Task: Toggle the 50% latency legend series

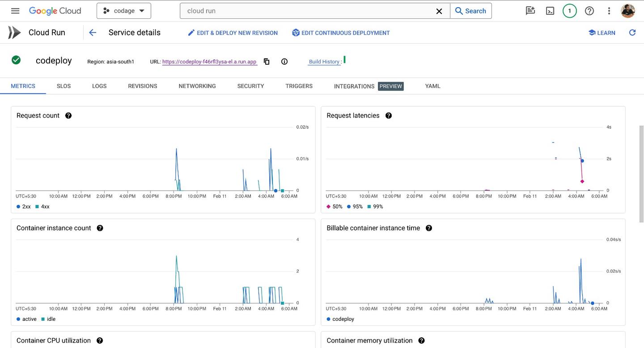Action: coord(335,206)
